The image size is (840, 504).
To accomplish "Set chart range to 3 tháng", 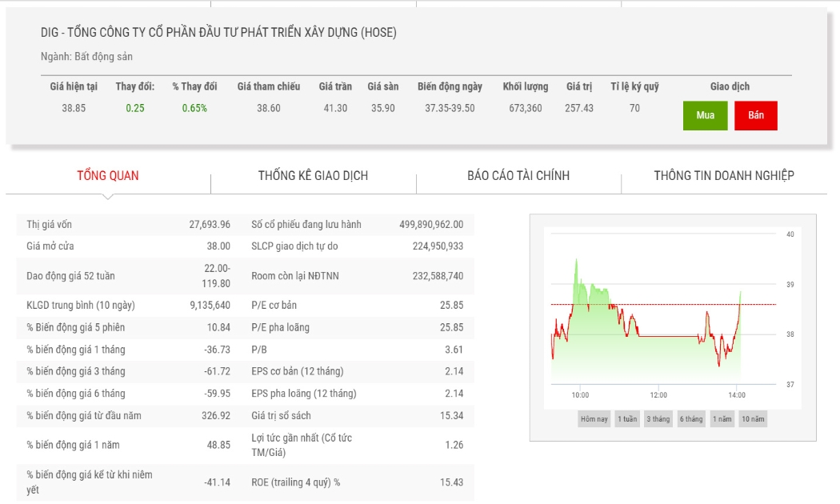I will (x=658, y=419).
